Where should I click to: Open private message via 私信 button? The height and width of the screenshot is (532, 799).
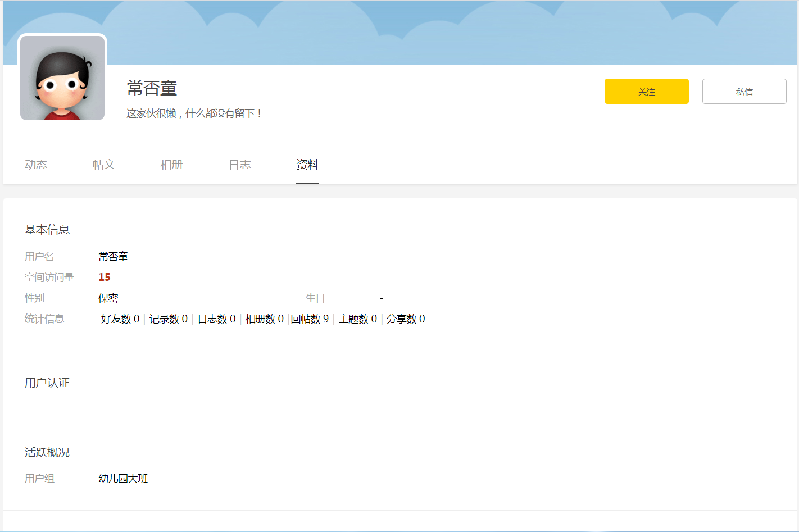[744, 92]
